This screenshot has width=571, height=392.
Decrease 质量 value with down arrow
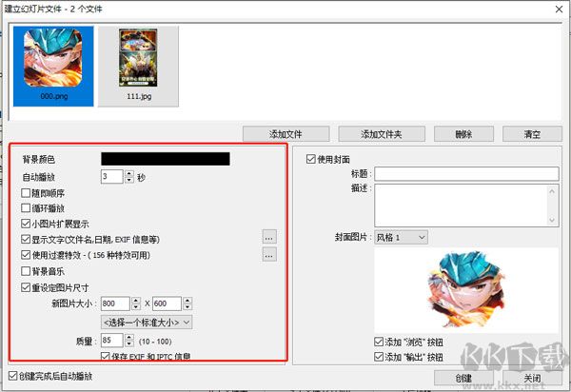(129, 344)
